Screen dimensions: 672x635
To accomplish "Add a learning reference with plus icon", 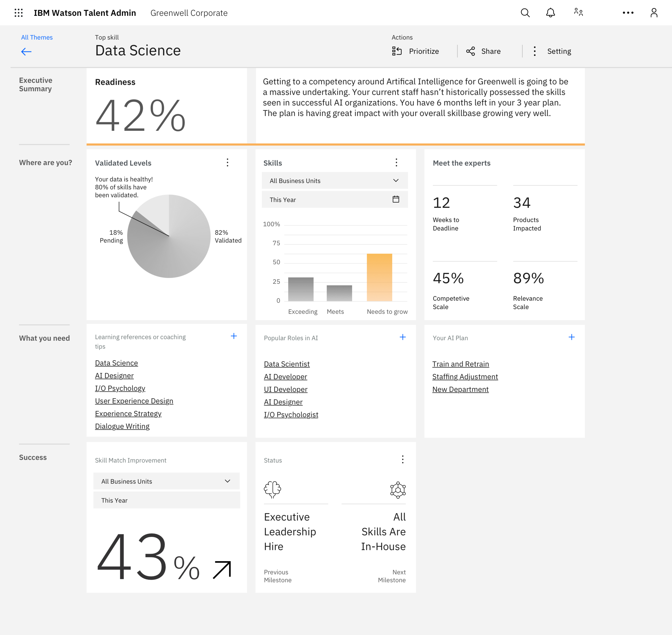I will pos(234,336).
